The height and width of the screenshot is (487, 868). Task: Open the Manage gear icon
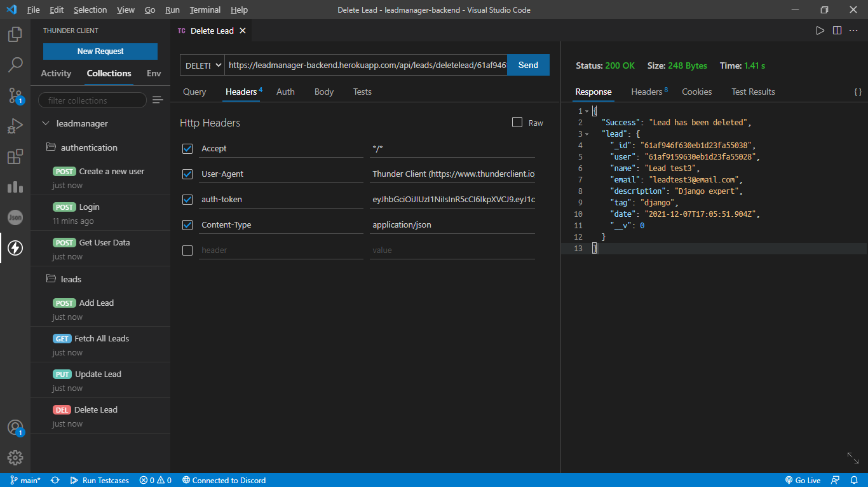(x=15, y=458)
